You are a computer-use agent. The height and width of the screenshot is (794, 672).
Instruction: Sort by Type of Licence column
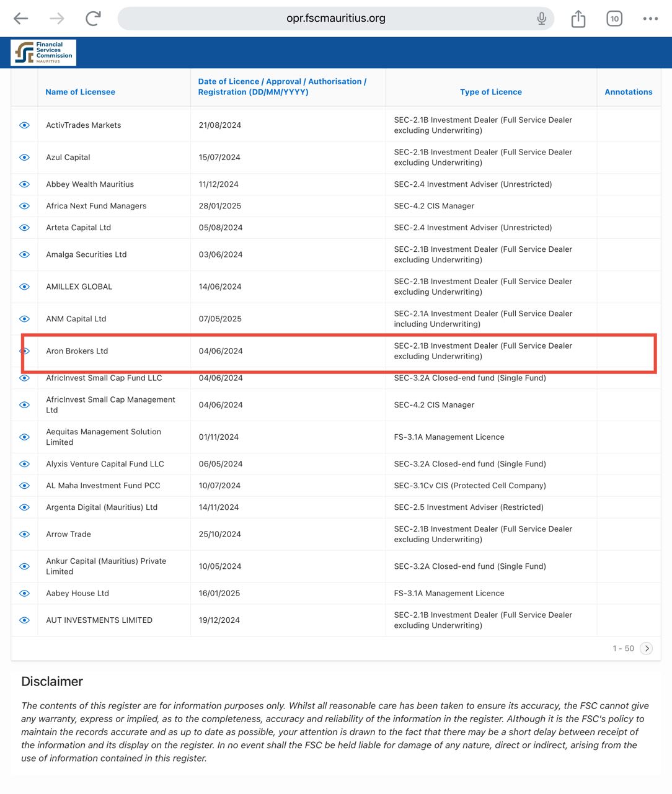point(491,92)
